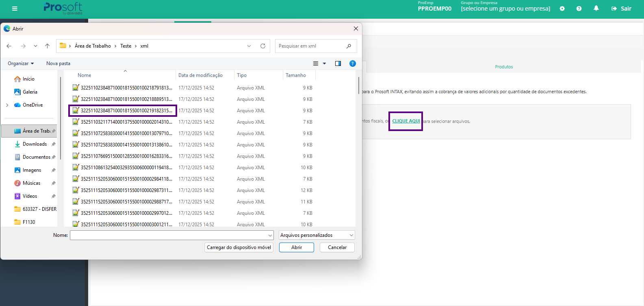644x306 pixels.
Task: Expand the Organizar menu
Action: point(21,63)
